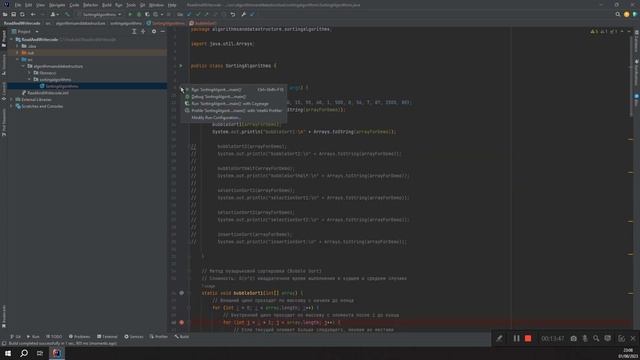Click the recorder camera screenshot icon
The width and height of the screenshot is (640, 360).
pos(573,338)
